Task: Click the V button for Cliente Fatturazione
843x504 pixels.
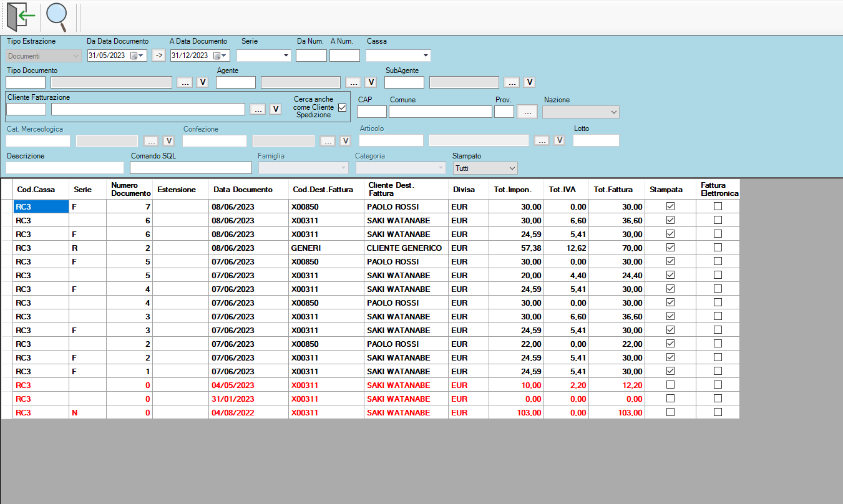Action: [275, 109]
